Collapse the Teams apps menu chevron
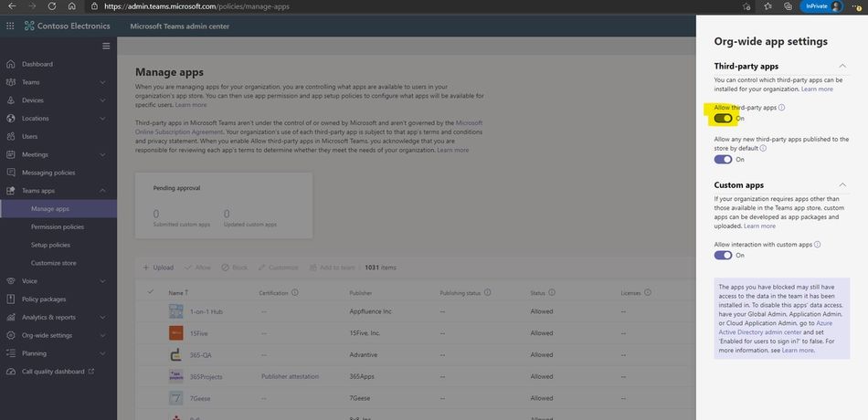 pyautogui.click(x=103, y=191)
